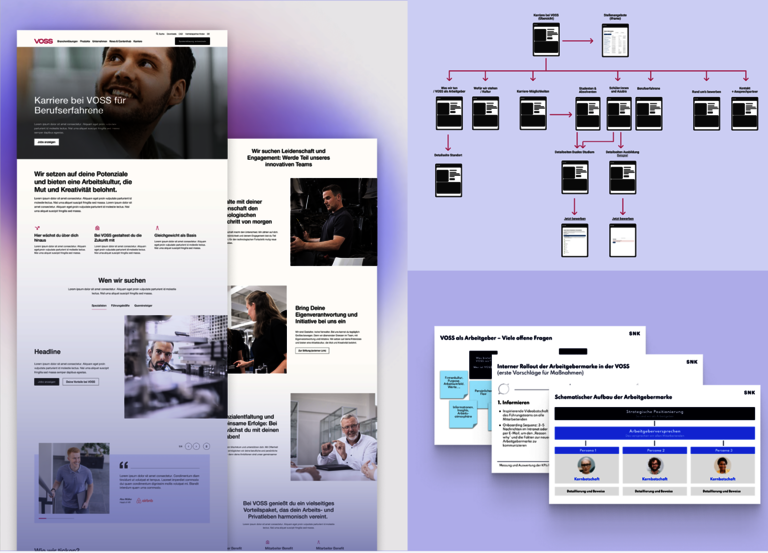This screenshot has width=768, height=553.
Task: Click the black button in the header
Action: coord(192,41)
